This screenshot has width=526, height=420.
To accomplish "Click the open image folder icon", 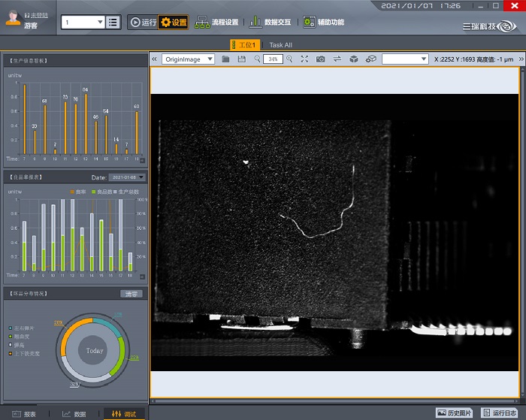I will point(225,59).
